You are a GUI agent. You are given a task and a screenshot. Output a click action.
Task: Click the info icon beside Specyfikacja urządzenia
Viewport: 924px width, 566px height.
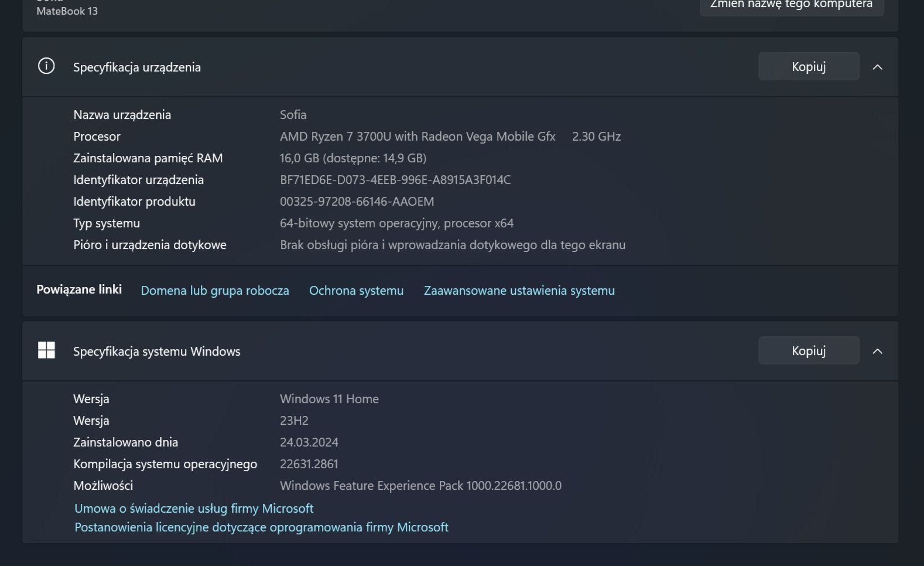pos(46,66)
